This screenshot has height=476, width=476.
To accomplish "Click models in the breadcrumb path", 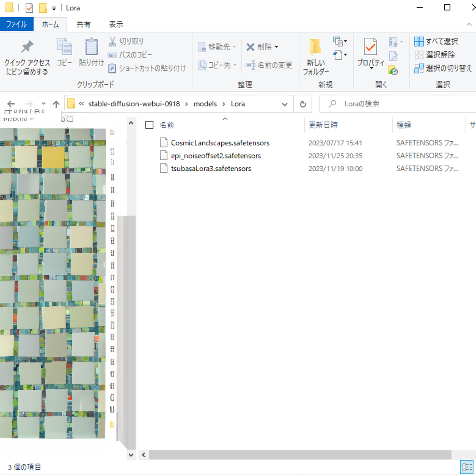I will point(205,104).
